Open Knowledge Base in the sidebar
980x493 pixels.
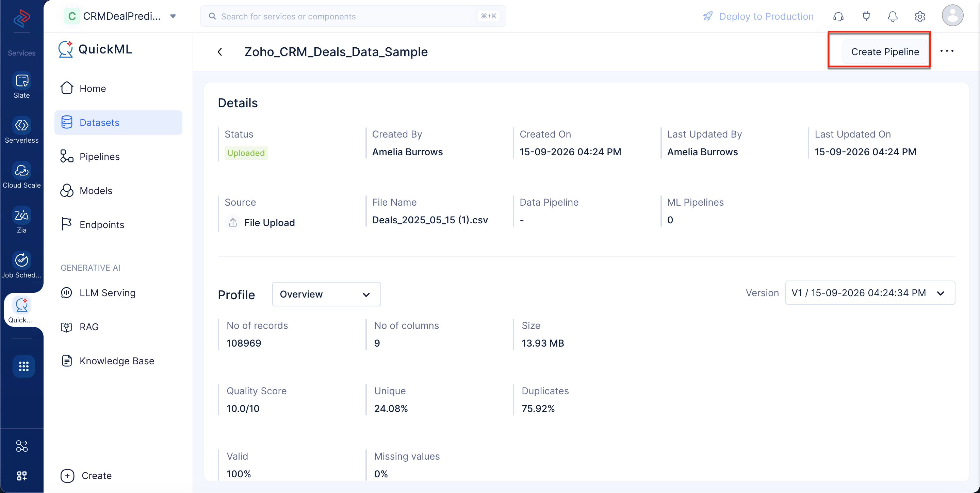pyautogui.click(x=118, y=361)
